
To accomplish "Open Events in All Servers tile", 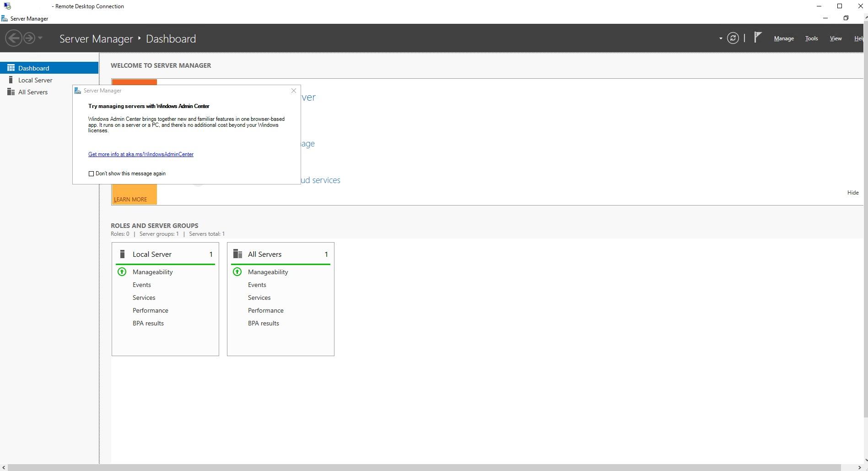I will [x=257, y=285].
